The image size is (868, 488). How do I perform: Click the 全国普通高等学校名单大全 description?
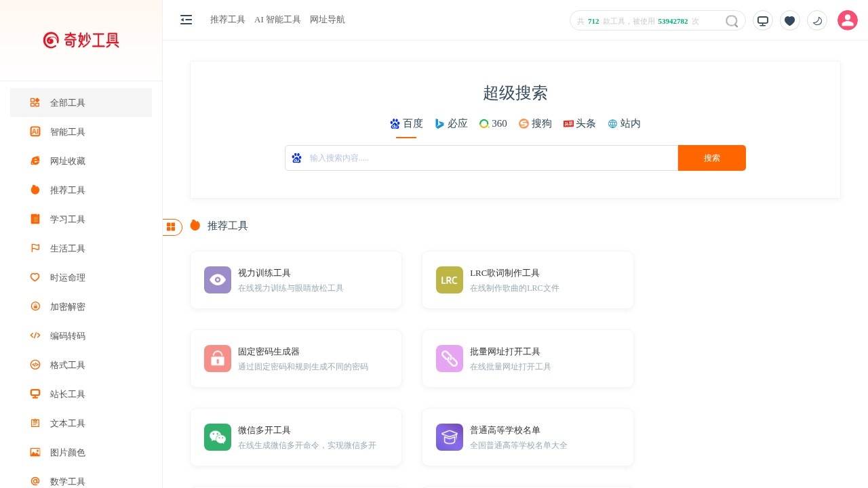519,445
